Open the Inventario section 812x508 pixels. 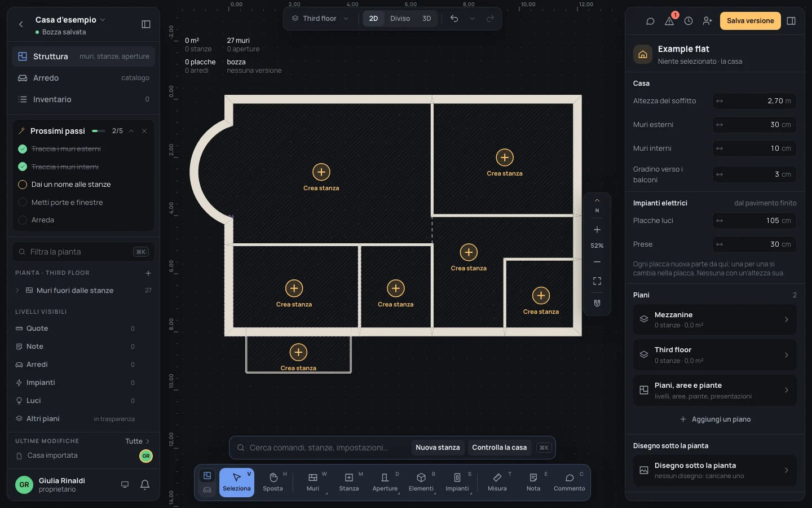click(x=83, y=99)
